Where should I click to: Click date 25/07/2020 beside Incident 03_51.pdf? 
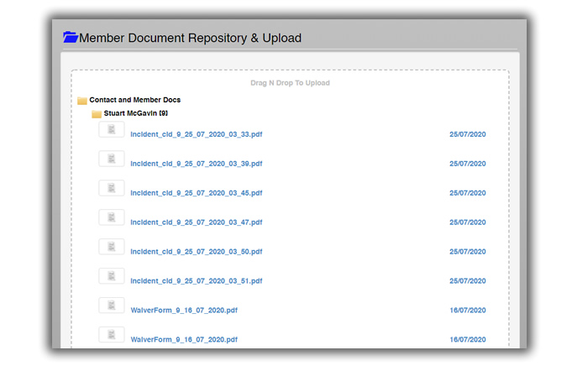click(467, 281)
